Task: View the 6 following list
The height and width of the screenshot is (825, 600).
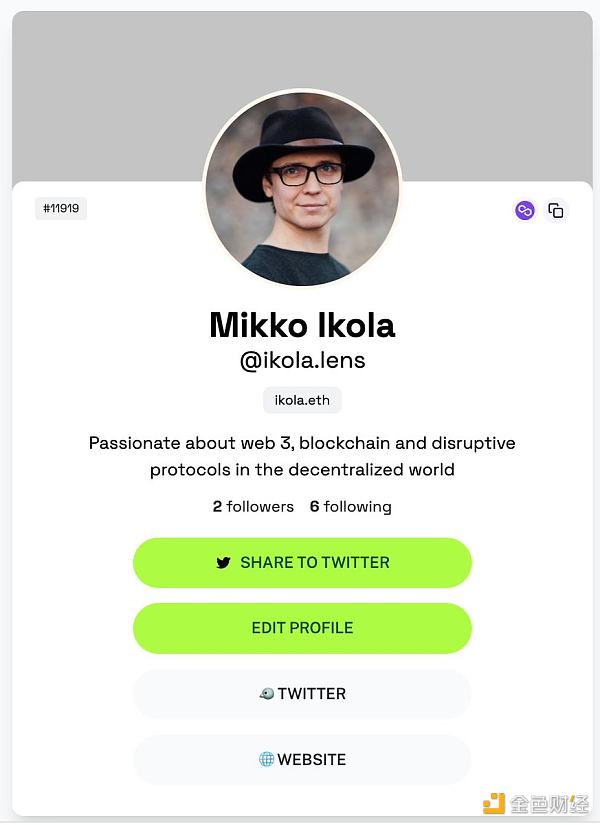Action: click(x=351, y=507)
